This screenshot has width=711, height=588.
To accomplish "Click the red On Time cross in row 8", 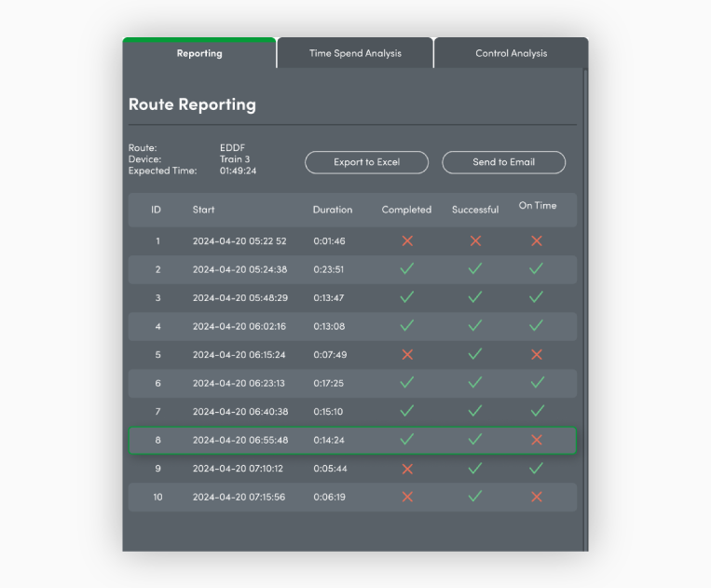I will 537,440.
